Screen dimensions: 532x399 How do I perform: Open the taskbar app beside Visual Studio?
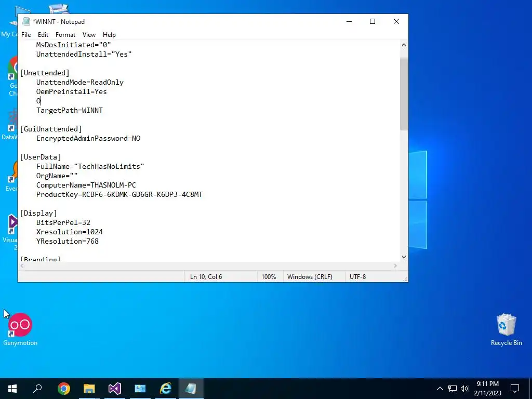pyautogui.click(x=140, y=389)
